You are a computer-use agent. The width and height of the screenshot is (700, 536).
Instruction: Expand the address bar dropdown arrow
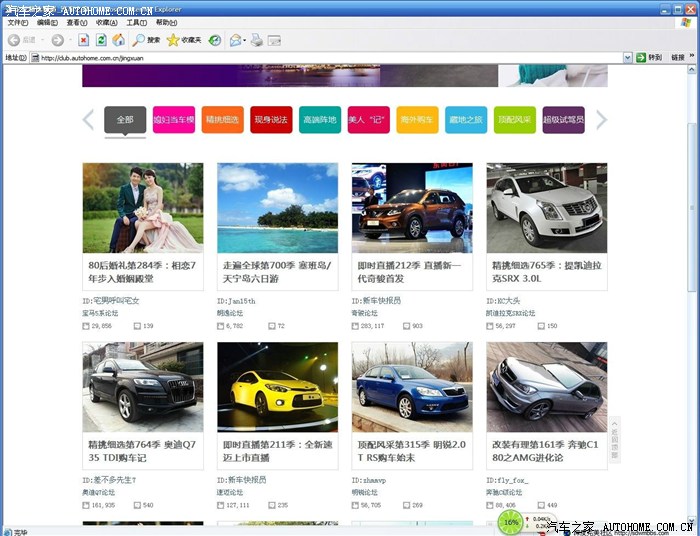point(627,57)
